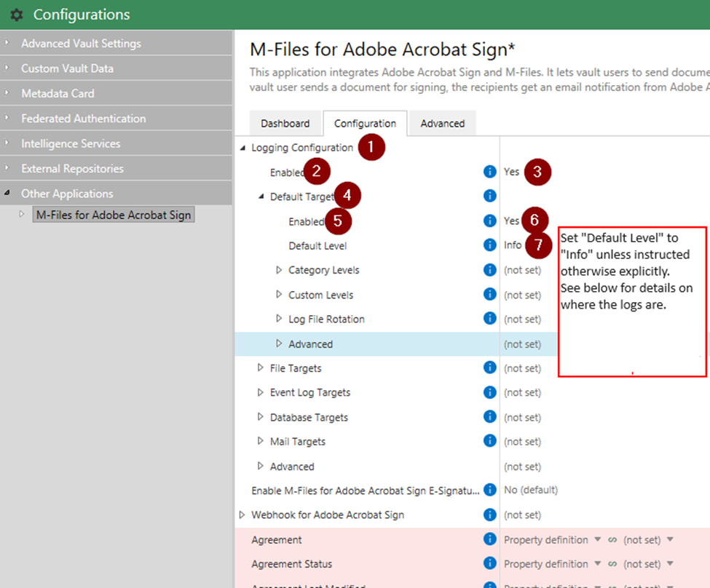Click (not set) value of Category Levels
Viewport: 710px width, 588px height.
[523, 270]
